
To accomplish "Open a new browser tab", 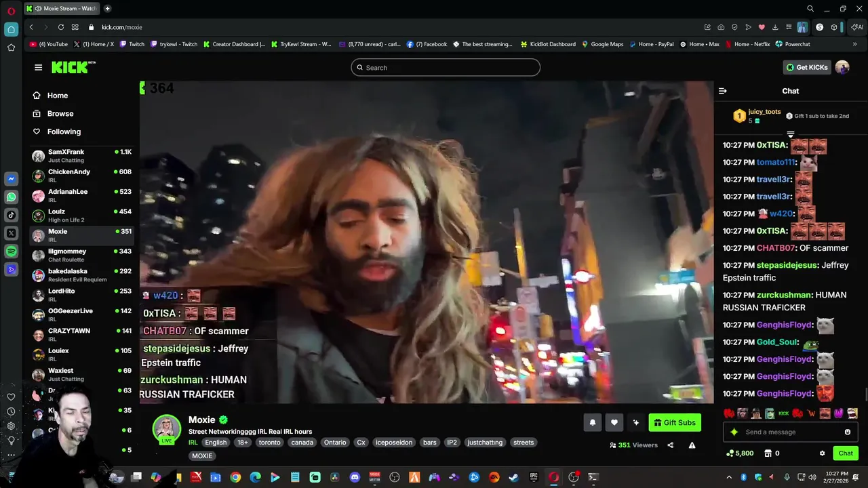I will pos(108,9).
